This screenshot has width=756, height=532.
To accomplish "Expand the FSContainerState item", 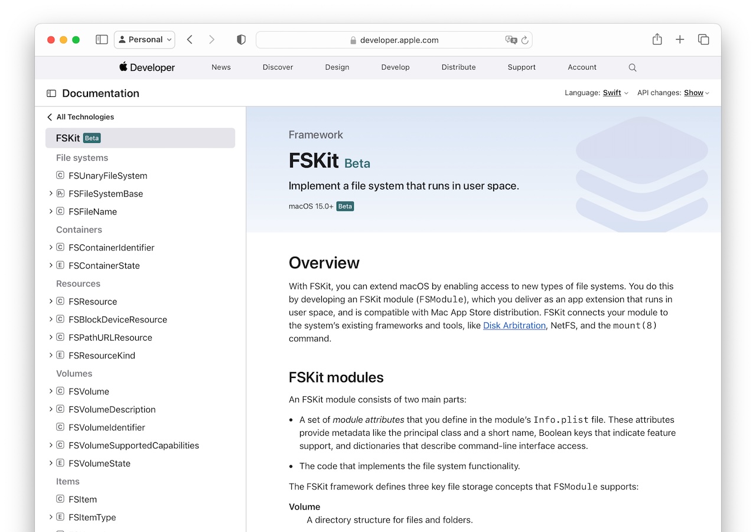I will (51, 265).
